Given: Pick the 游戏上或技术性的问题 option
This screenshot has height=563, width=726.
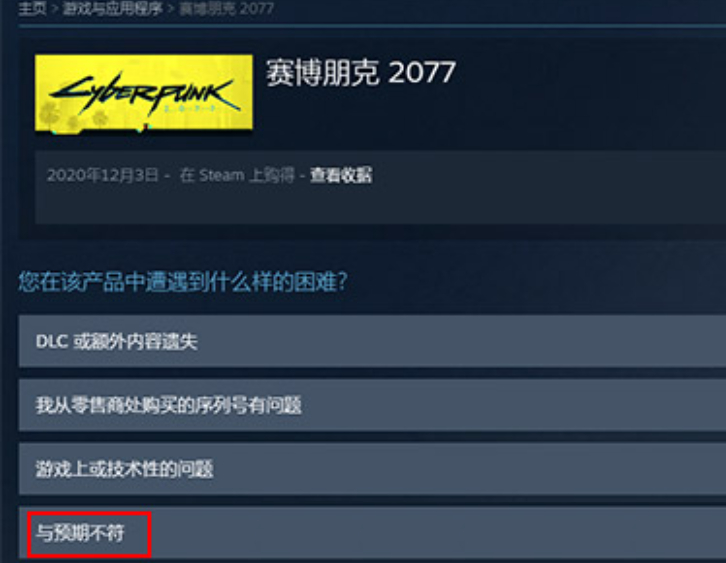Looking at the screenshot, I should pos(372,469).
